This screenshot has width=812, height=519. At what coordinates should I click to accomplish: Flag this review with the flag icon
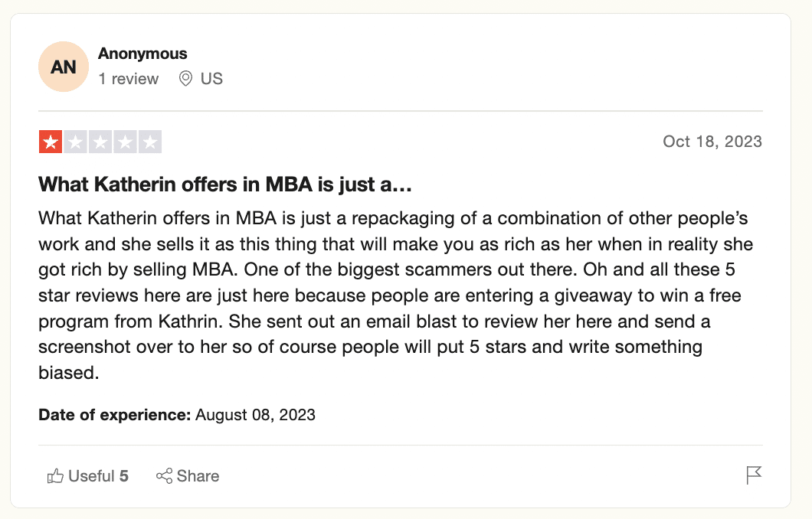(754, 475)
